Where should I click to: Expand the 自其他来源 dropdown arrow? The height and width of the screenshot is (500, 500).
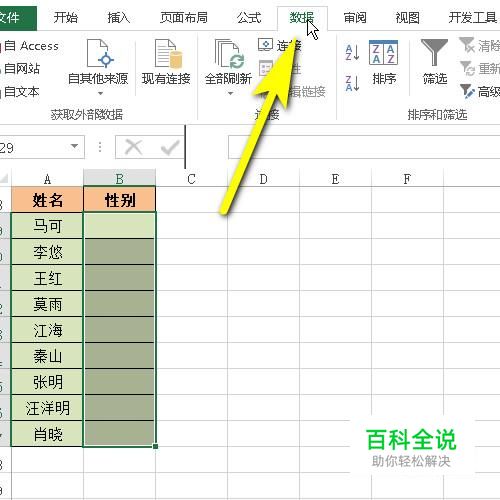click(x=100, y=94)
